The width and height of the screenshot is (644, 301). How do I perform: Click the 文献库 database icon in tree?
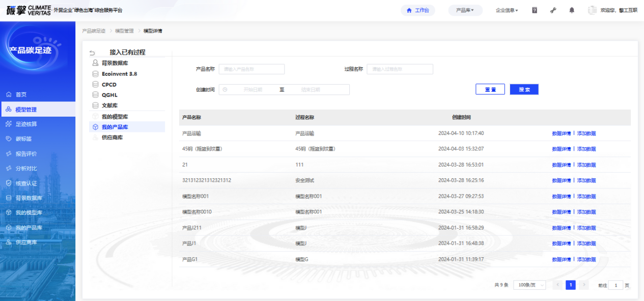point(95,105)
